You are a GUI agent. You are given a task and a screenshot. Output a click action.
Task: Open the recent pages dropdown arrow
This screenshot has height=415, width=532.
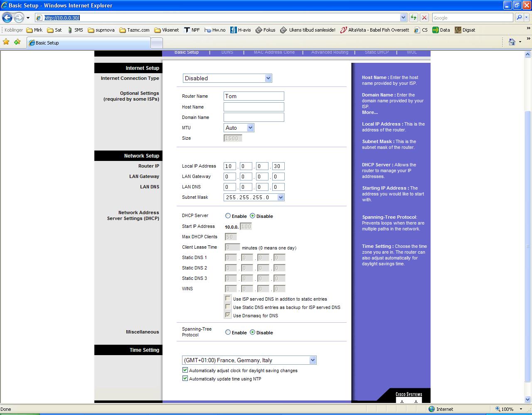tap(28, 18)
